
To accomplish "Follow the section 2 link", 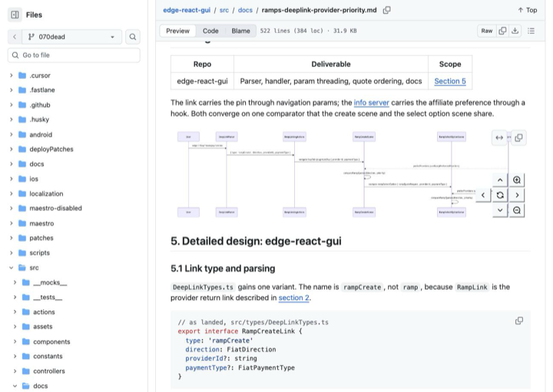I will tap(293, 298).
